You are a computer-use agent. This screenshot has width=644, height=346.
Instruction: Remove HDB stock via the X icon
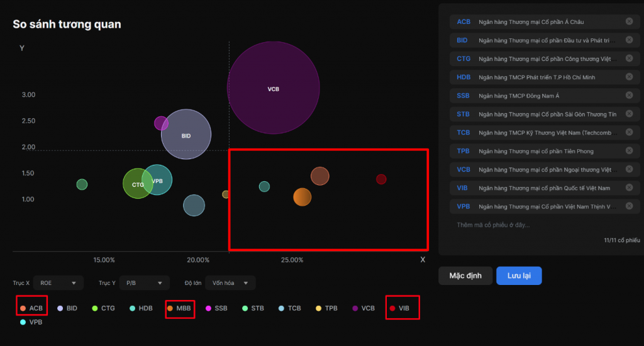629,77
